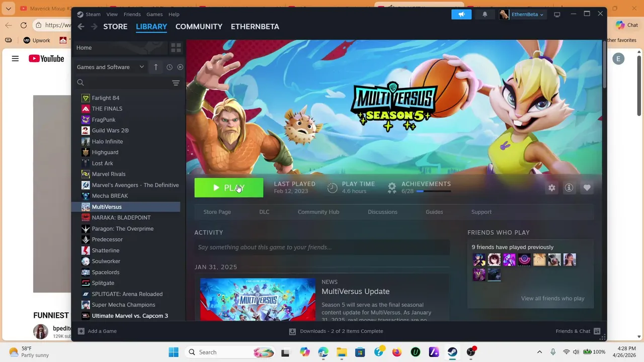Click the green PLAY button
The width and height of the screenshot is (644, 362).
[229, 188]
